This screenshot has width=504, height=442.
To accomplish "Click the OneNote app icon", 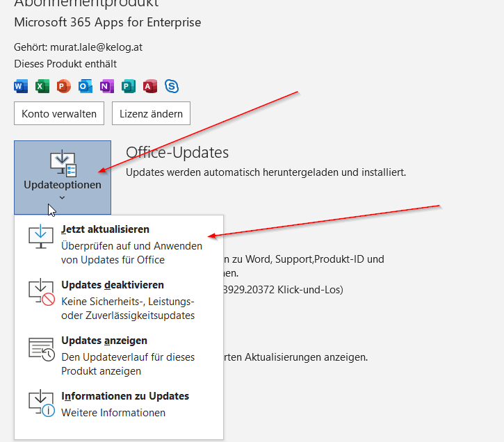I will coord(107,86).
